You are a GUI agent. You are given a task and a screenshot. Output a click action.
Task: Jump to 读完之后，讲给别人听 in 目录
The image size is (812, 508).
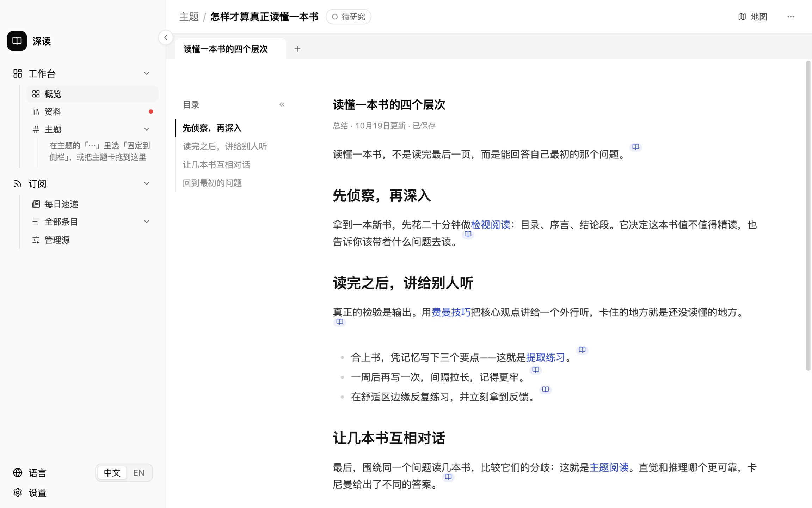point(225,146)
